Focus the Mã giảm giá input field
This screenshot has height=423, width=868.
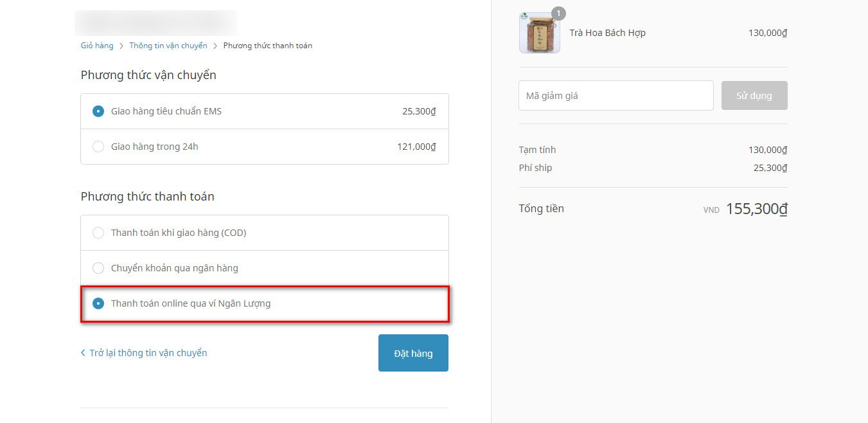click(x=616, y=96)
